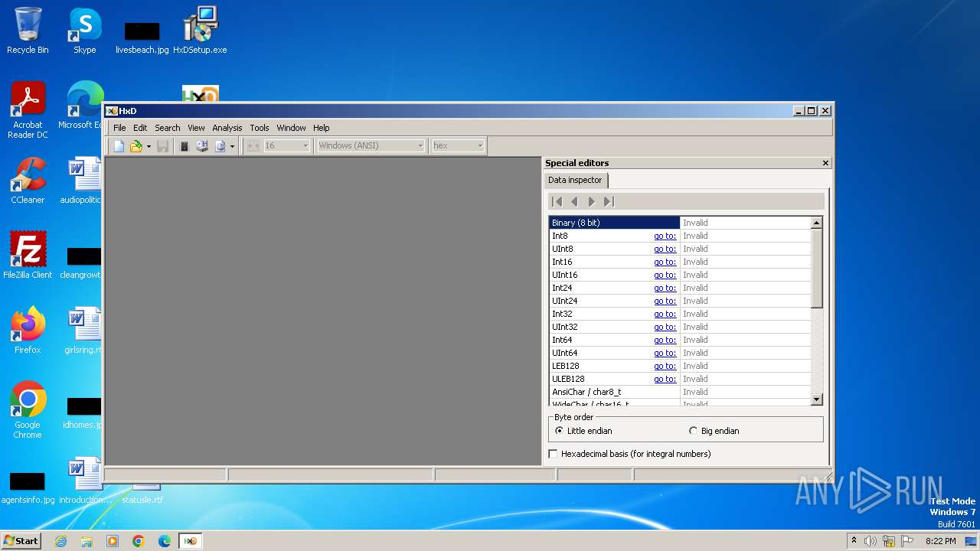This screenshot has height=551, width=980.
Task: Click go to: link for Int64
Action: [665, 340]
